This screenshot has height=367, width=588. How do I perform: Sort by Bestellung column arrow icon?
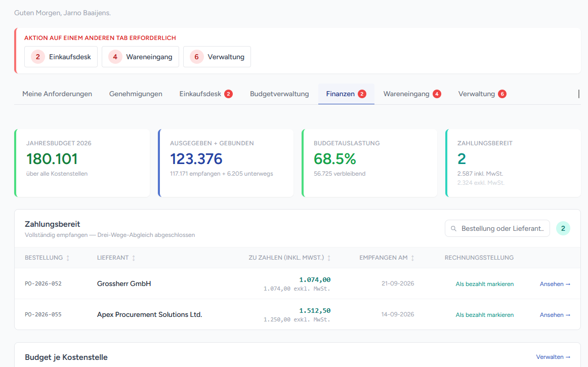pos(68,258)
